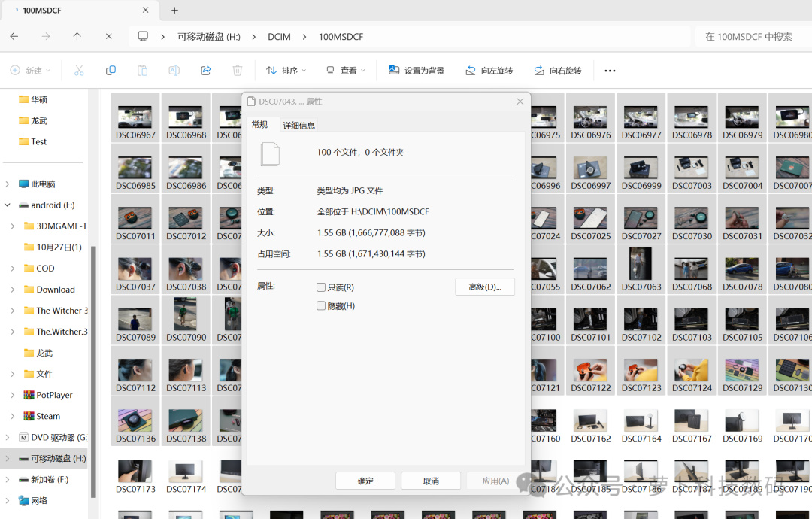Expand the Steam folder chevron
The image size is (812, 519).
(13, 416)
